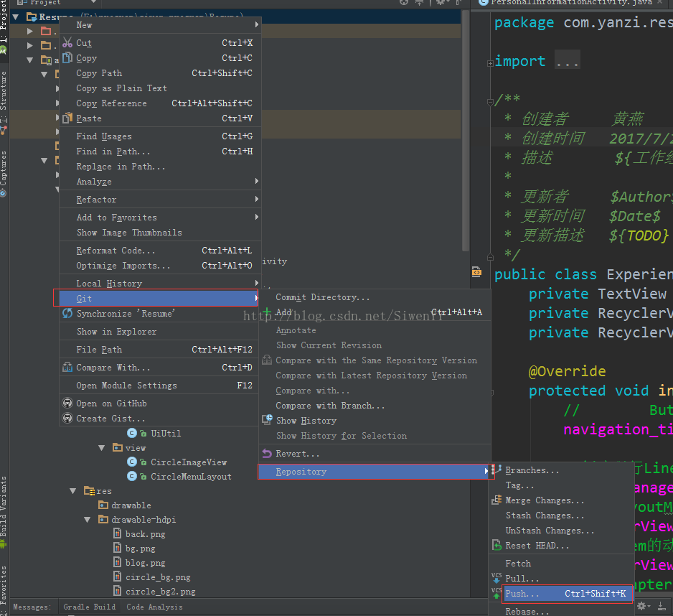673x616 pixels.
Task: Click the Compare with Same Repository Version icon
Action: [267, 360]
